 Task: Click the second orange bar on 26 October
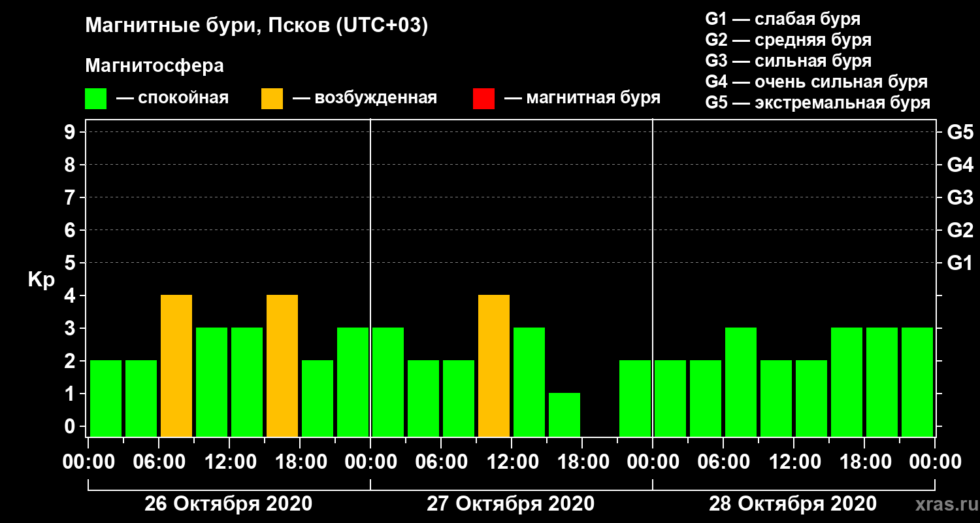282,365
